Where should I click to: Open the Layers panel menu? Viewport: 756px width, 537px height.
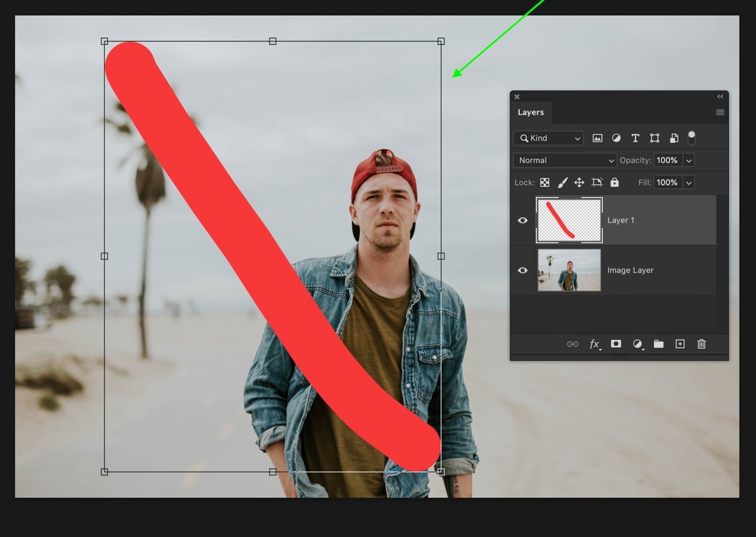coord(720,112)
